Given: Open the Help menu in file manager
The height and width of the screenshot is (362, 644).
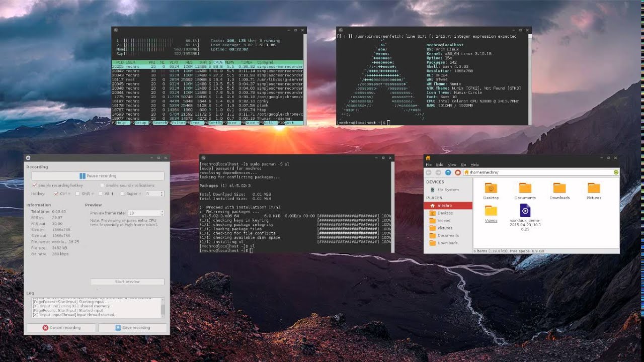Looking at the screenshot, I should coord(474,164).
